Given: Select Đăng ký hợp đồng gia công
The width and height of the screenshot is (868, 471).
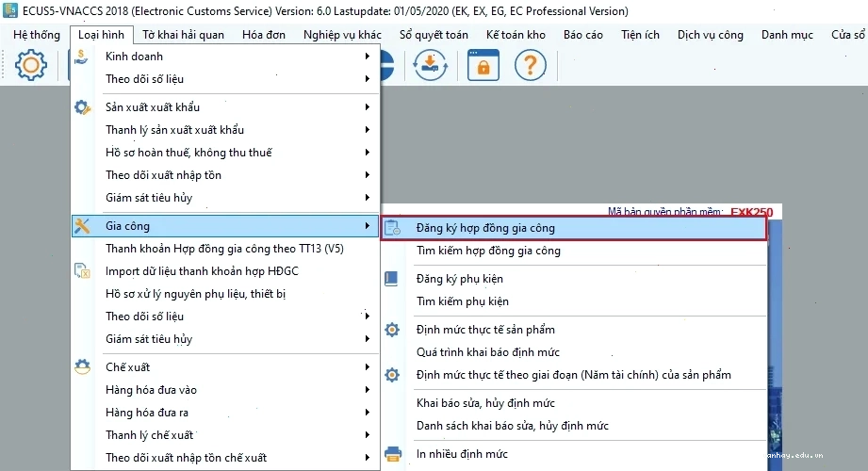Looking at the screenshot, I should (574, 228).
